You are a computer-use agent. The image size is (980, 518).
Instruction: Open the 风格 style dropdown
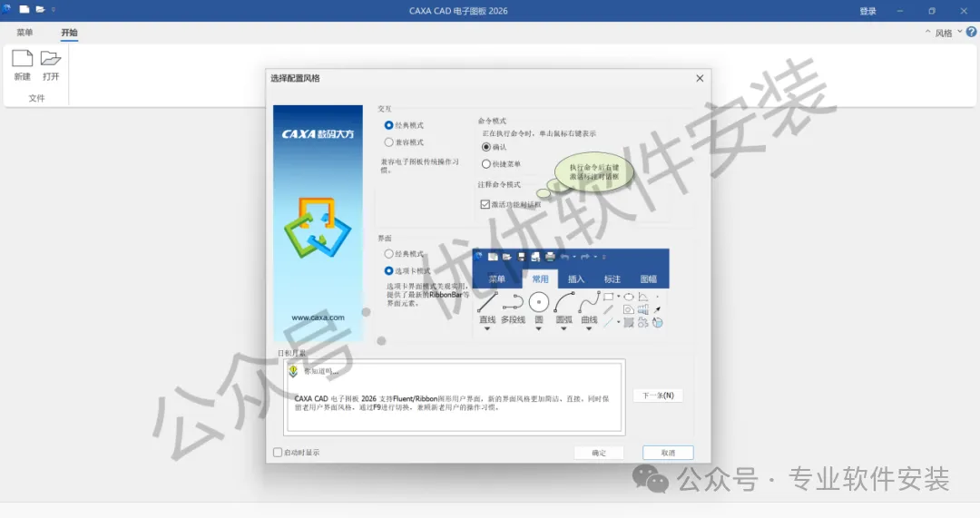pyautogui.click(x=948, y=33)
